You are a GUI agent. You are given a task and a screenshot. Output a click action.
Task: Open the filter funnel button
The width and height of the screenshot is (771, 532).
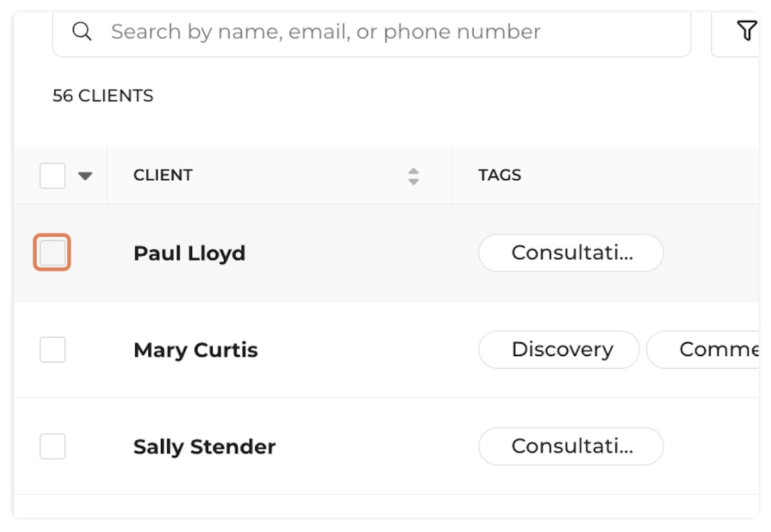pos(746,31)
